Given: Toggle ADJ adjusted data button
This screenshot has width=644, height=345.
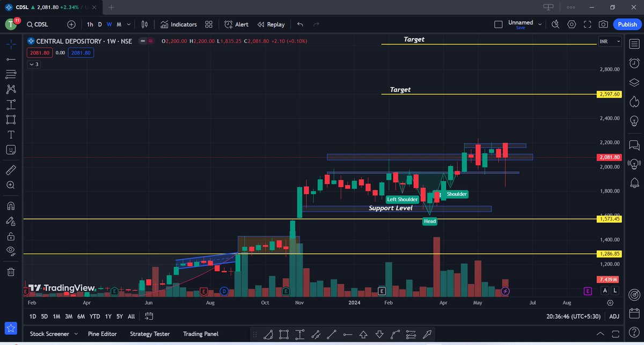Looking at the screenshot, I should click(614, 317).
